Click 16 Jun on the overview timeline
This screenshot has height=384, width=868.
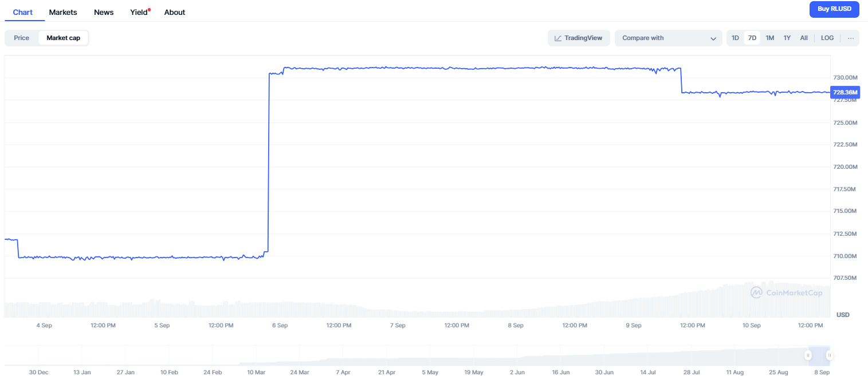click(x=560, y=372)
